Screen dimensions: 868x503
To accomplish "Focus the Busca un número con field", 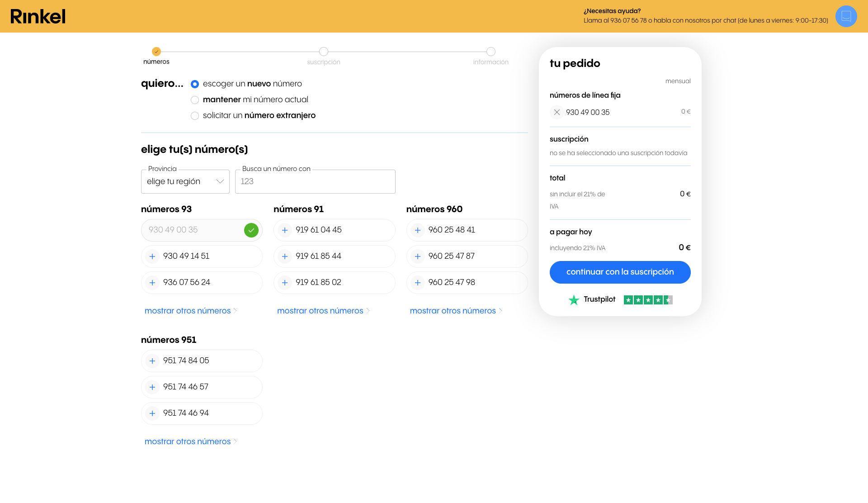I will tap(315, 181).
